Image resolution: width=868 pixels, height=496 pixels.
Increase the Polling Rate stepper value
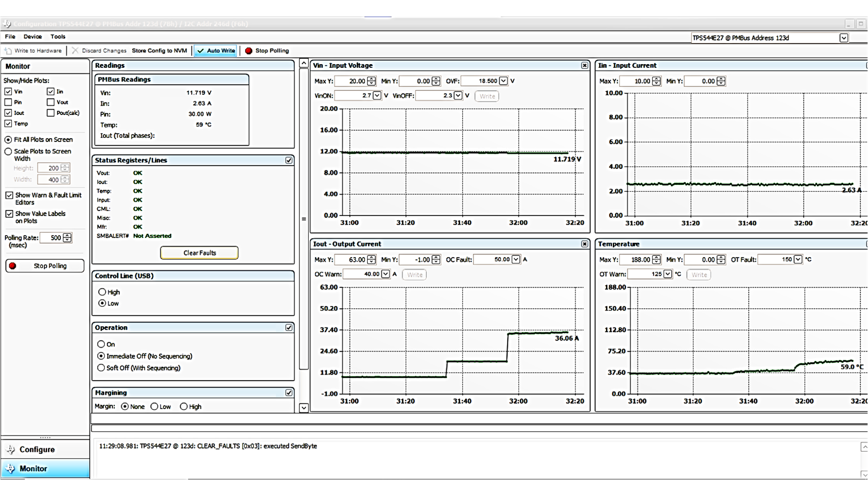[67, 236]
